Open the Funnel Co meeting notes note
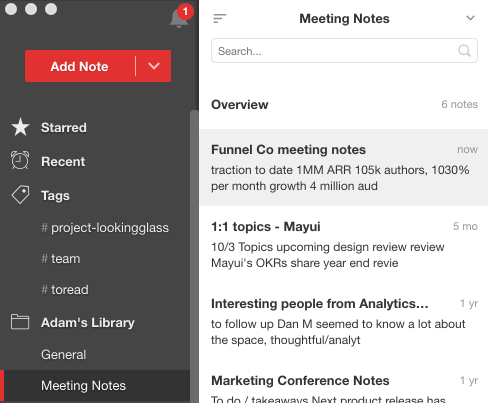This screenshot has height=403, width=488. (x=344, y=167)
